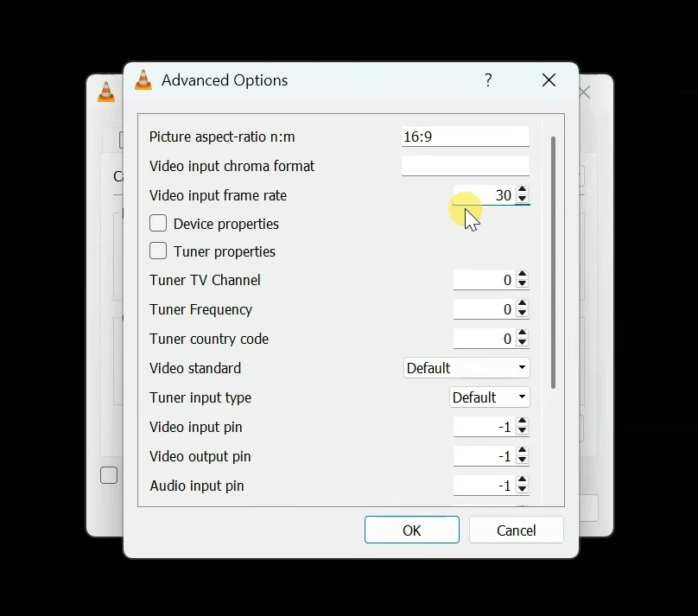The image size is (698, 616).
Task: Click the "Tuner TV Channel" label
Action: pos(205,280)
